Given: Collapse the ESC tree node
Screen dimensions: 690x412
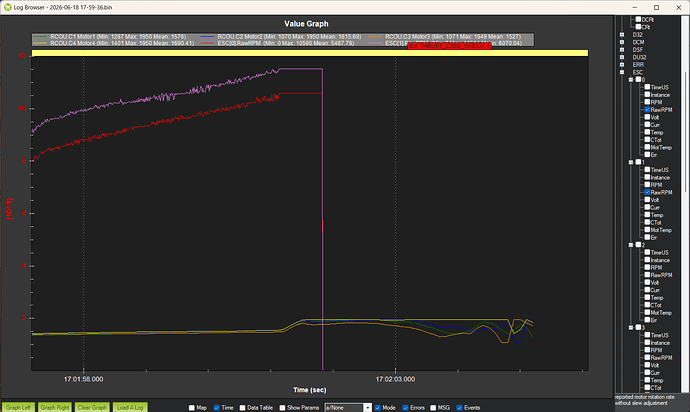Looking at the screenshot, I should click(622, 72).
